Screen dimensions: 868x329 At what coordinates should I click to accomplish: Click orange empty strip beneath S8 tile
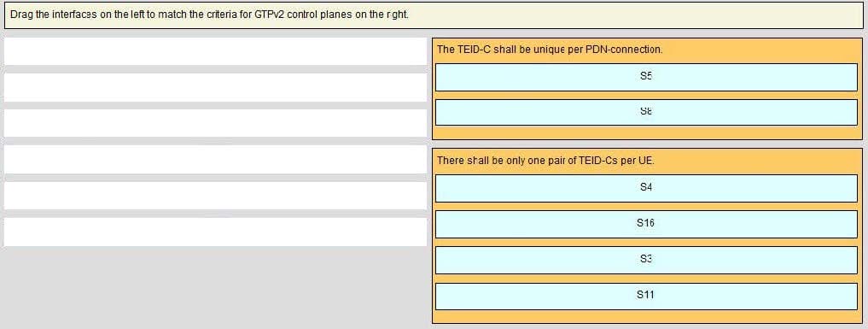646,132
